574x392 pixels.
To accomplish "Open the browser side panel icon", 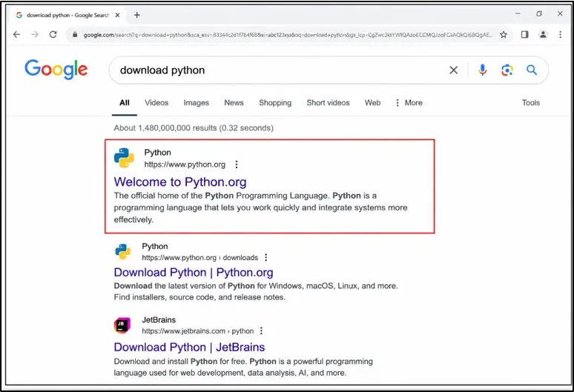I will 524,34.
